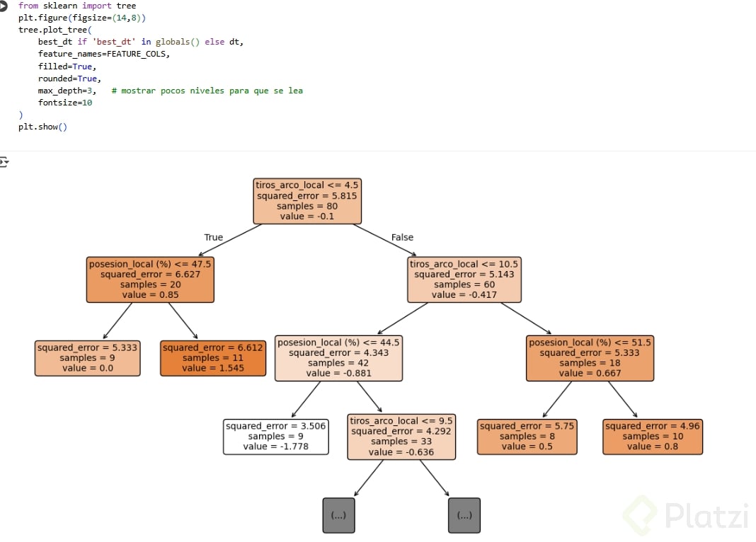Click the right truncated (...) gray node

(x=464, y=515)
